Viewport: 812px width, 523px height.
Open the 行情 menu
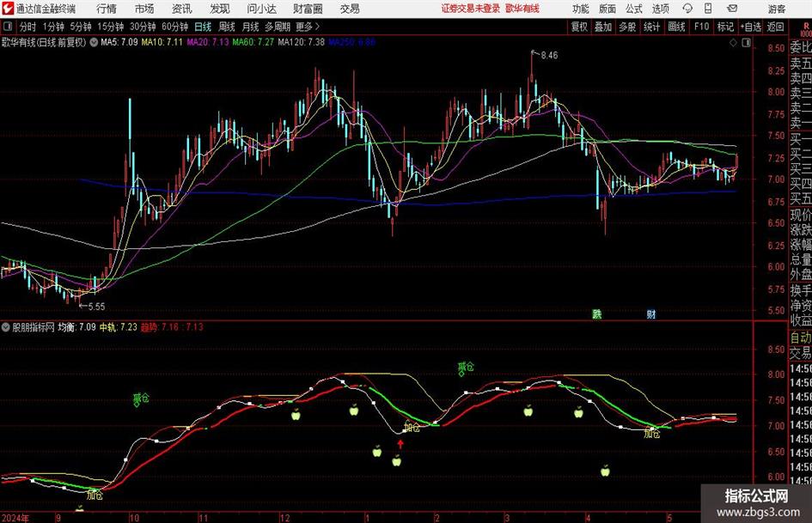click(x=107, y=9)
